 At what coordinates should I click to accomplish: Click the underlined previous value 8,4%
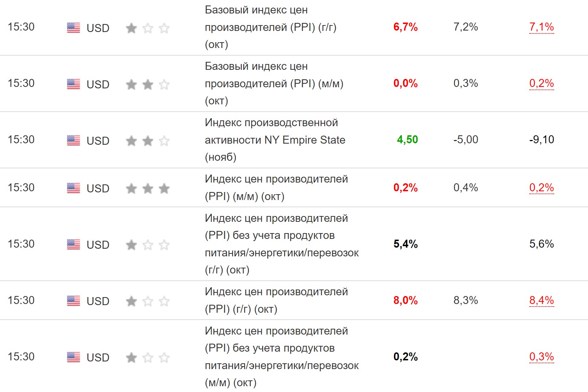click(x=541, y=300)
